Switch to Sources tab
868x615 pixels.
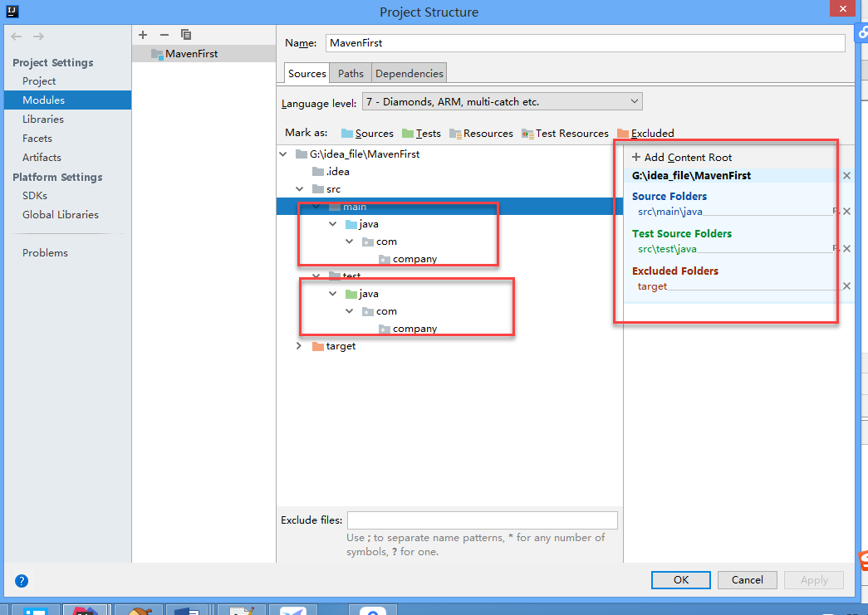click(x=307, y=74)
